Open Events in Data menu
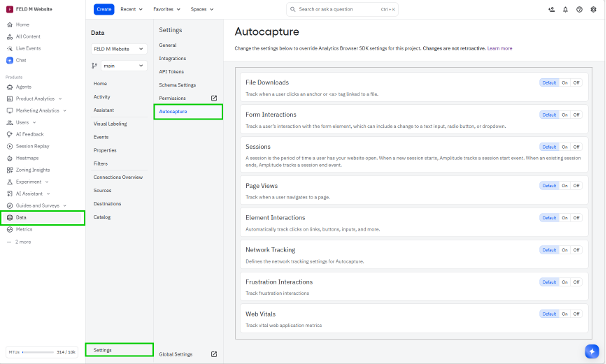The width and height of the screenshot is (606, 364). tap(101, 137)
